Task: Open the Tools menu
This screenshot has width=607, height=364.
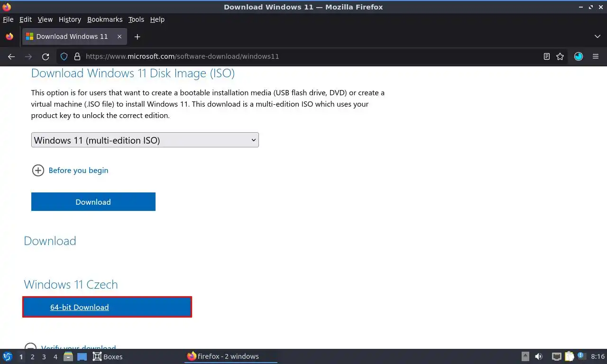Action: 136,19
